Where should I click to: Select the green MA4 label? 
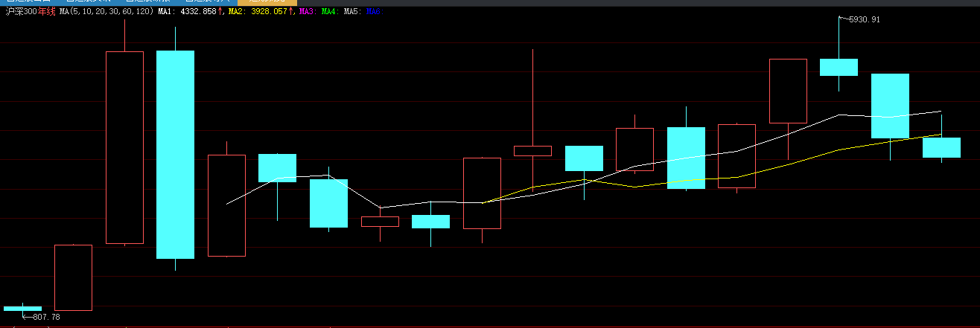[x=329, y=12]
